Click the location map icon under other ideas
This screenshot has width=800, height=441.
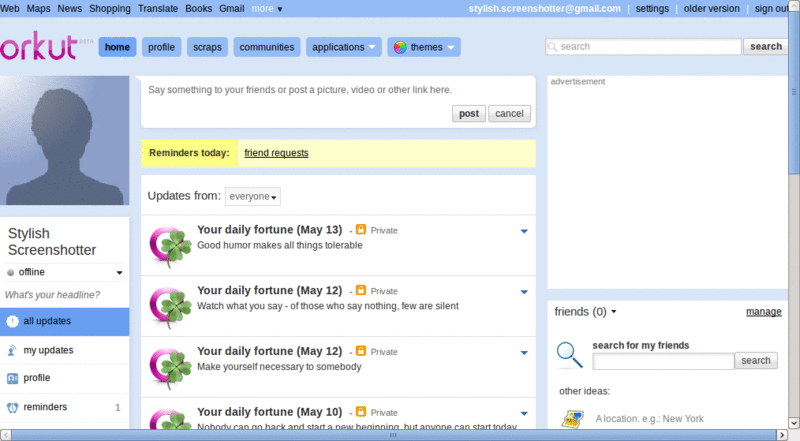(x=572, y=419)
